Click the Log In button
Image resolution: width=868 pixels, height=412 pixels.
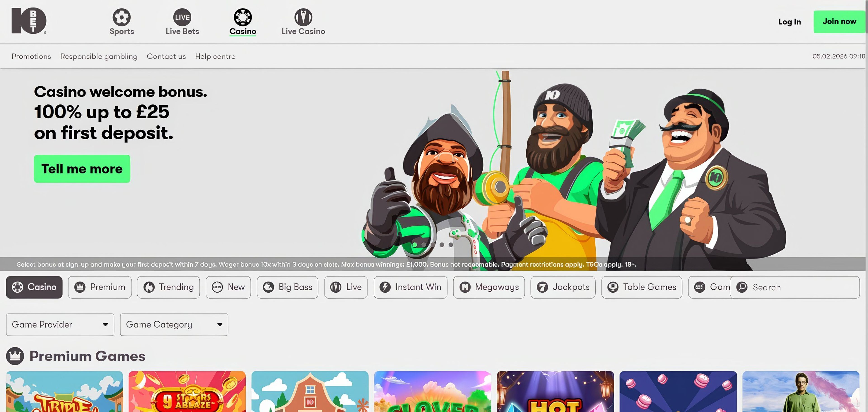(790, 21)
